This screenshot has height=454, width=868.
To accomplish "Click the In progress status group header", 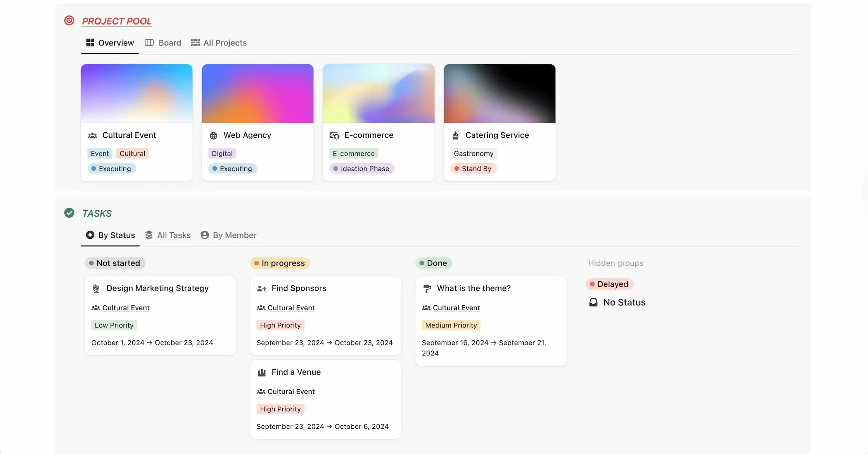I will pyautogui.click(x=280, y=263).
